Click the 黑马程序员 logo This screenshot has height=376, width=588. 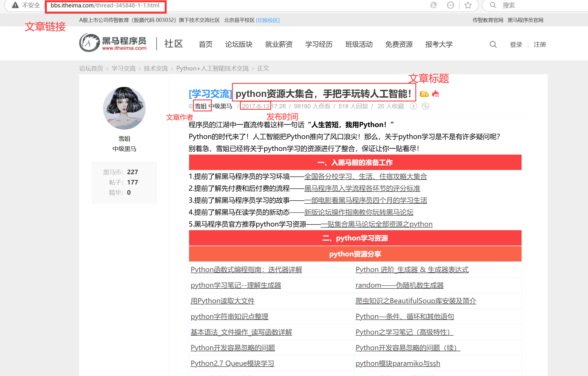pos(113,43)
